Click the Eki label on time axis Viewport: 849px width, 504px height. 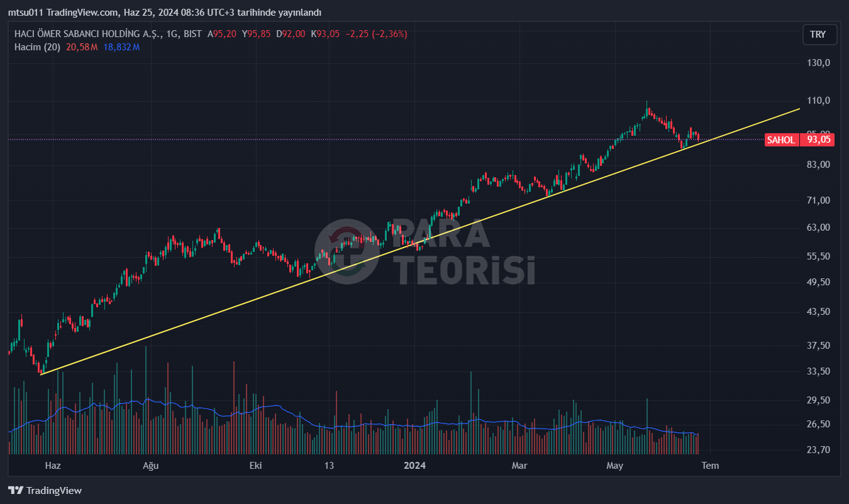tap(255, 466)
